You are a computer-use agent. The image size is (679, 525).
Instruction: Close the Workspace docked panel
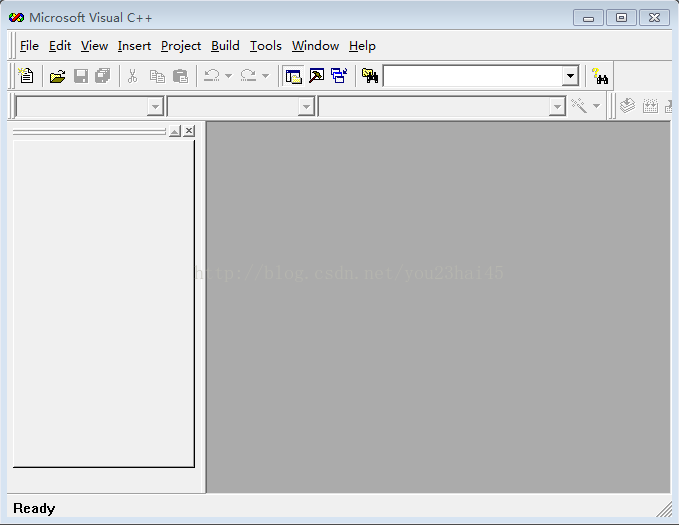click(189, 131)
